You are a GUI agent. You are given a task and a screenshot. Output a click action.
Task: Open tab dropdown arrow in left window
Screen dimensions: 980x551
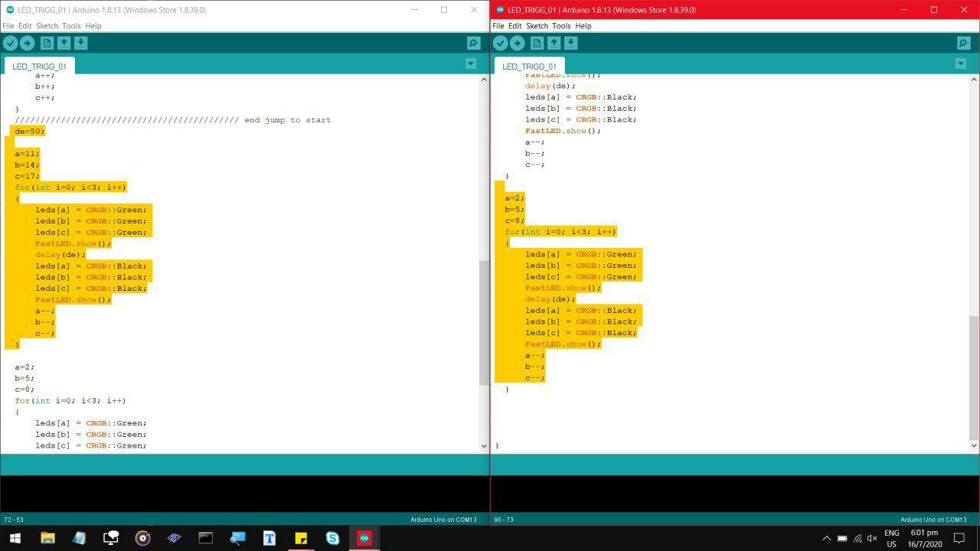click(471, 64)
